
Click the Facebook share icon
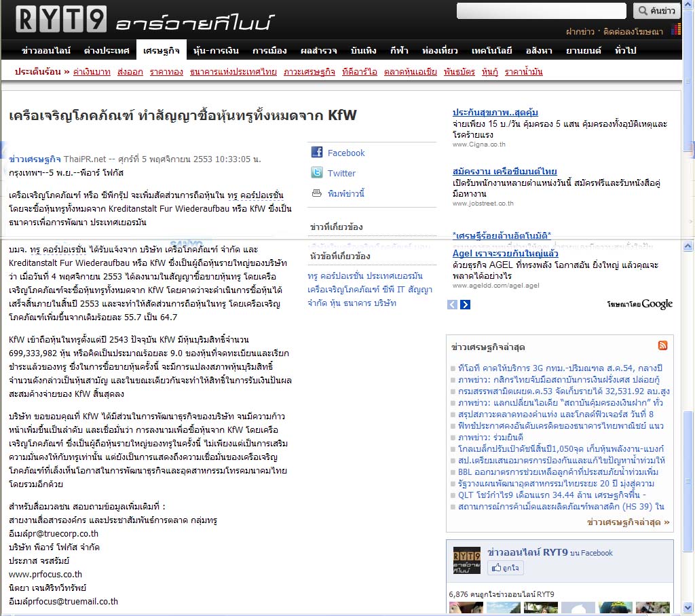(317, 152)
